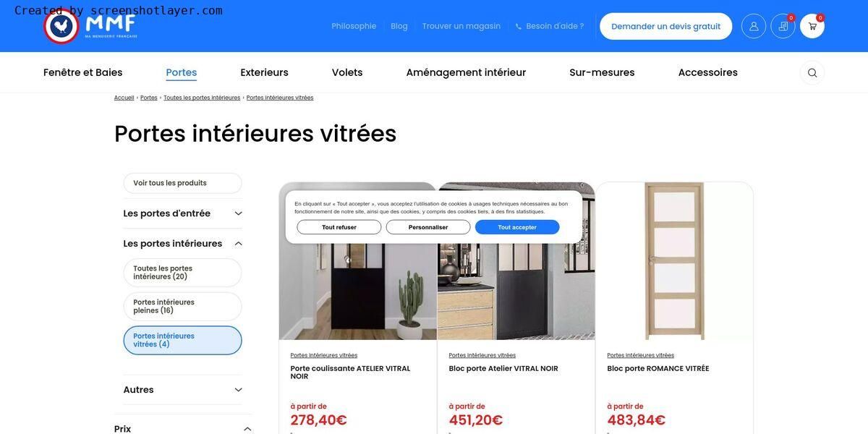Click Demander un devis gratuit button
Screen dimensions: 868x434
[666, 26]
